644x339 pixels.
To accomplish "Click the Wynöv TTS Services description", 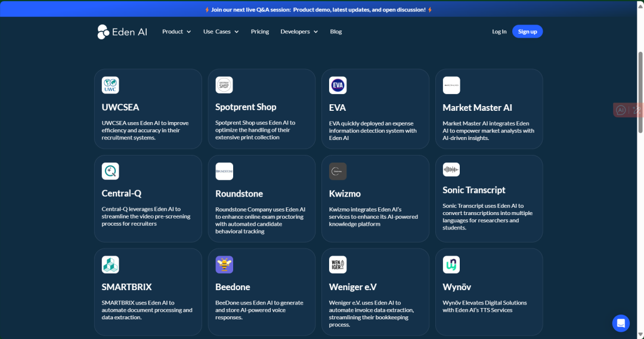I will (485, 306).
